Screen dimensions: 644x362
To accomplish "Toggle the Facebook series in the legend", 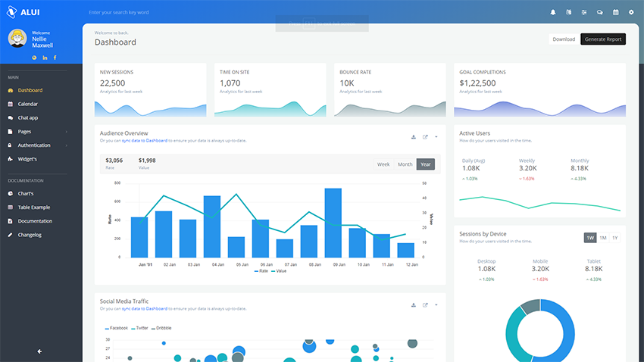I will [x=117, y=328].
